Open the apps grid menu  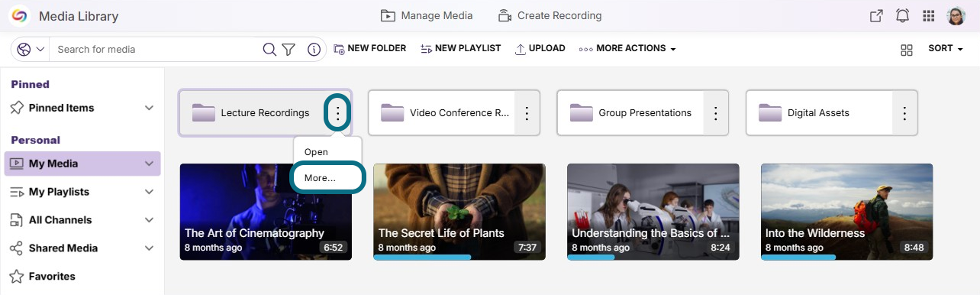929,16
